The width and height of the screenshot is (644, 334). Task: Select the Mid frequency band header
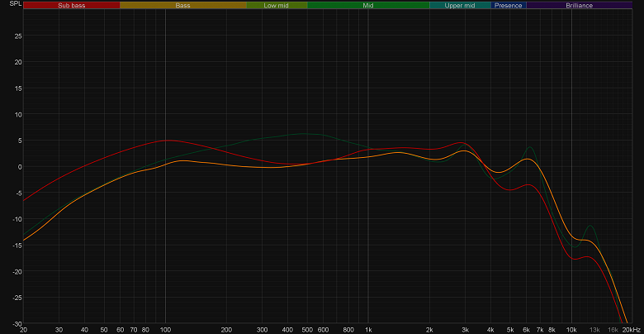368,5
